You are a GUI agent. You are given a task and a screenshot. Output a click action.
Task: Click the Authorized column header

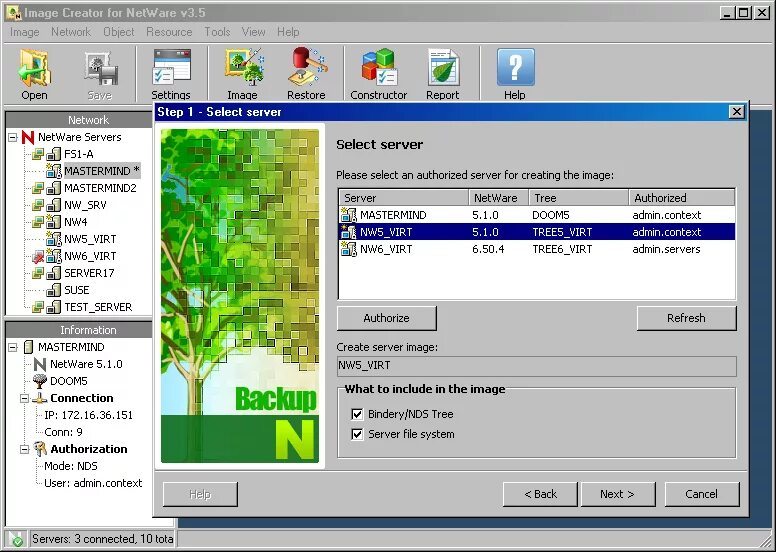[x=681, y=198]
